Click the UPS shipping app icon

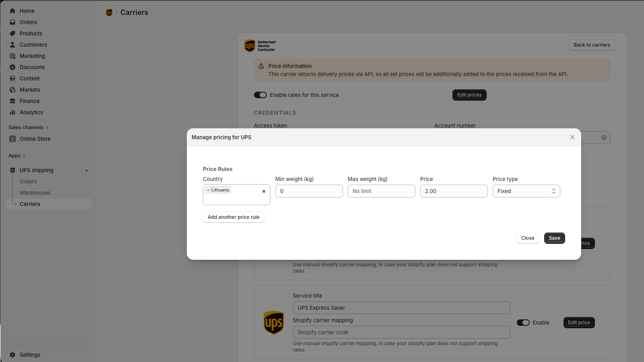pyautogui.click(x=12, y=170)
